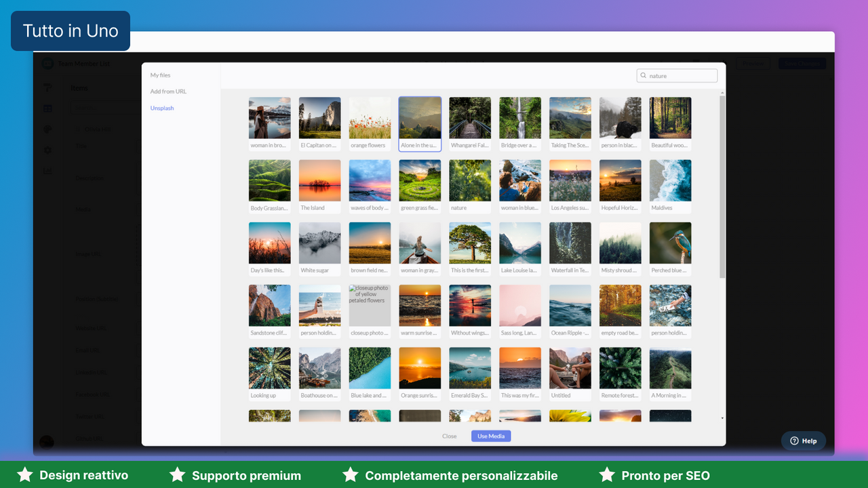Choose "The Island" sunset image

coord(320,186)
